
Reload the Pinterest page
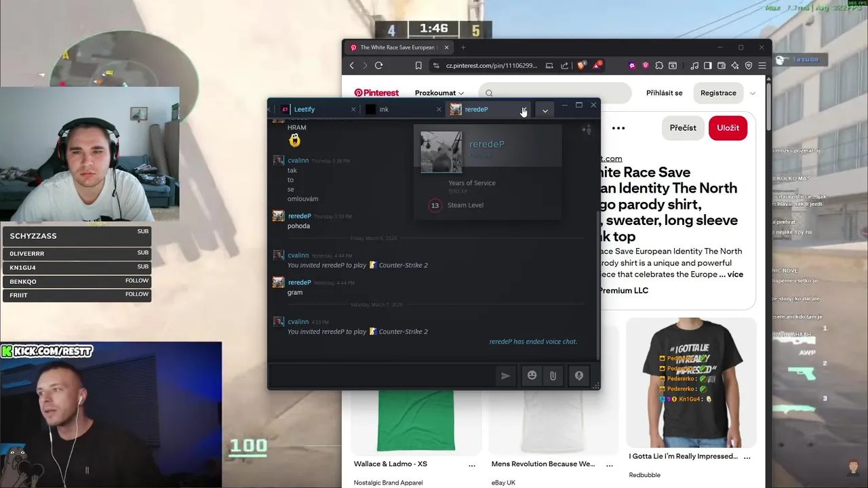pyautogui.click(x=379, y=65)
